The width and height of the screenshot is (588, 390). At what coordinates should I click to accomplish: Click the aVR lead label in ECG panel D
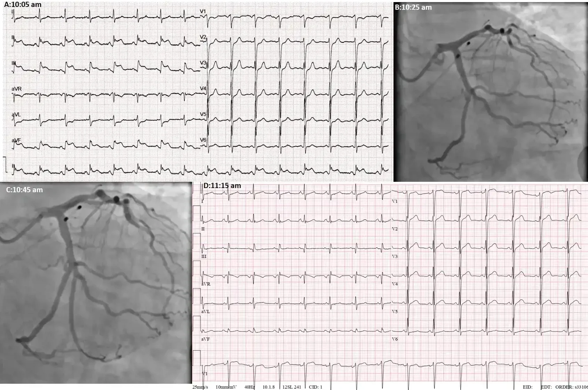pos(206,284)
